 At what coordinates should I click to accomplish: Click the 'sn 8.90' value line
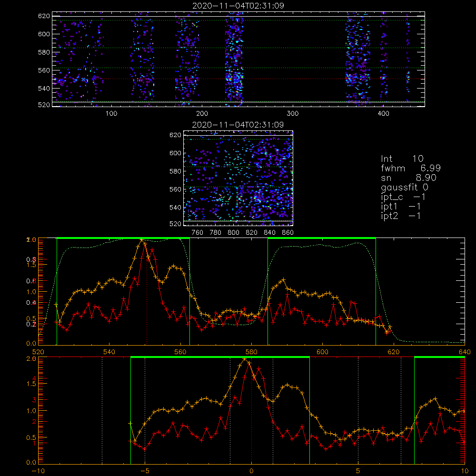coord(408,178)
